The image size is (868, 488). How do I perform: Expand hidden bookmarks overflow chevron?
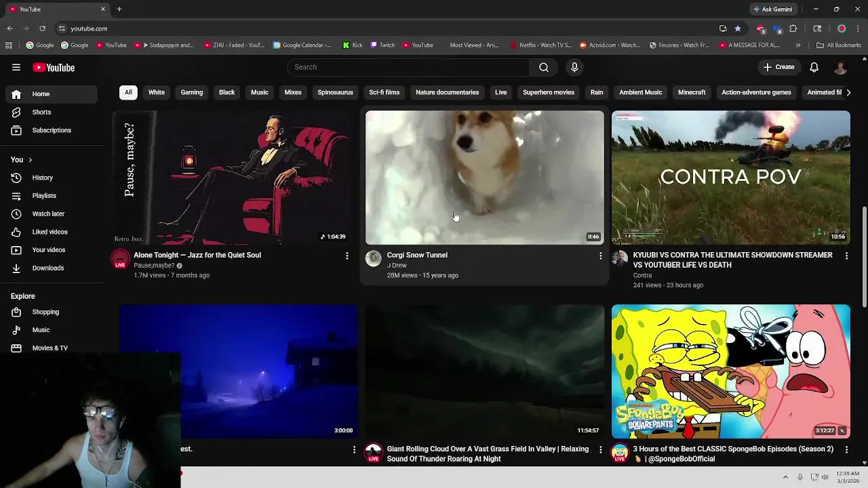[798, 45]
